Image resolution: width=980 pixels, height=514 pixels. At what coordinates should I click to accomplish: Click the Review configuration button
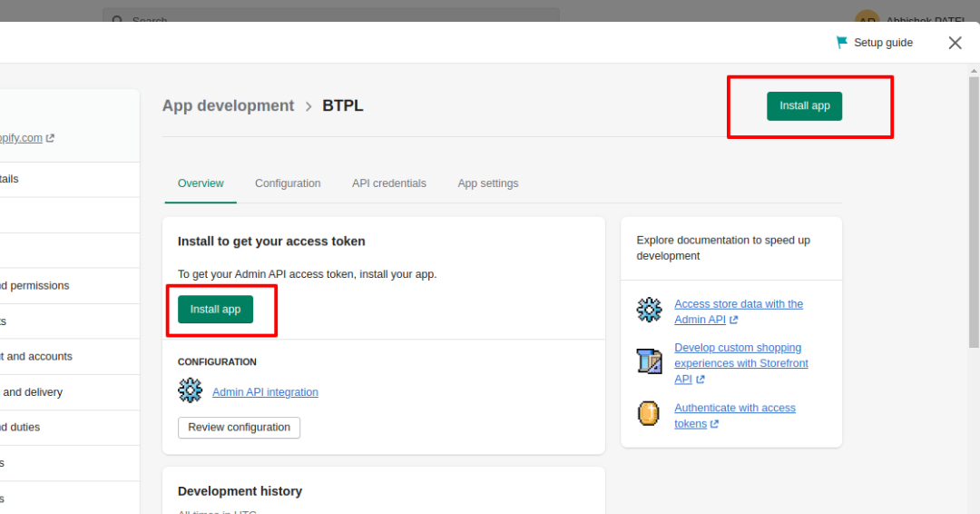pos(239,427)
